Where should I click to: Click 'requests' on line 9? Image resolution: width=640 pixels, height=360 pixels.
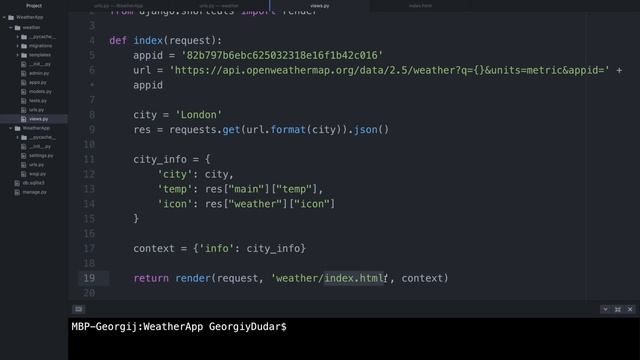pos(193,130)
